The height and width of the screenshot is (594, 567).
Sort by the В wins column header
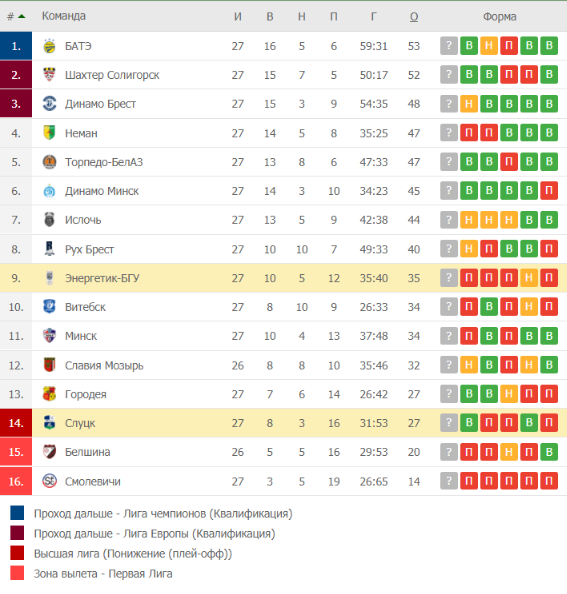coord(270,16)
